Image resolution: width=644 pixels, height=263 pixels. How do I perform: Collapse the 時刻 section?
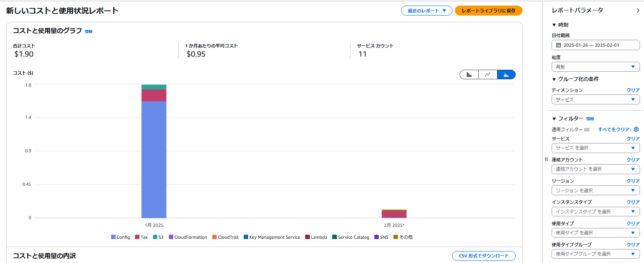[560, 25]
